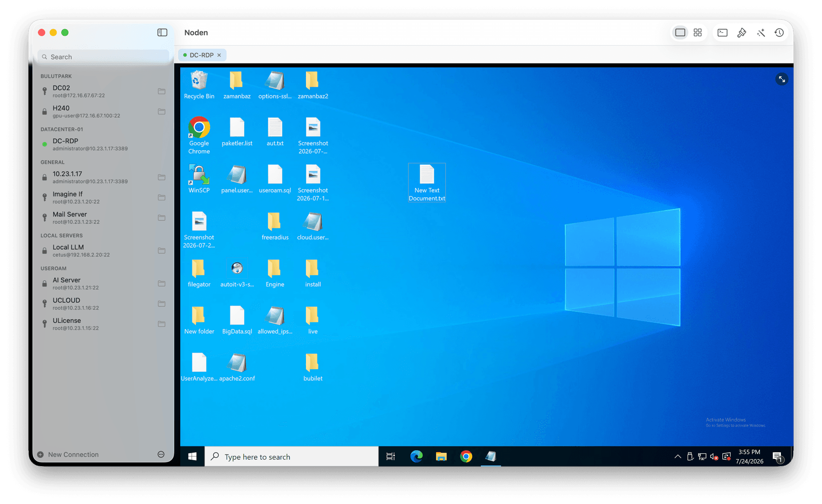Close the DC-RDP tab
The image size is (822, 504).
(219, 55)
